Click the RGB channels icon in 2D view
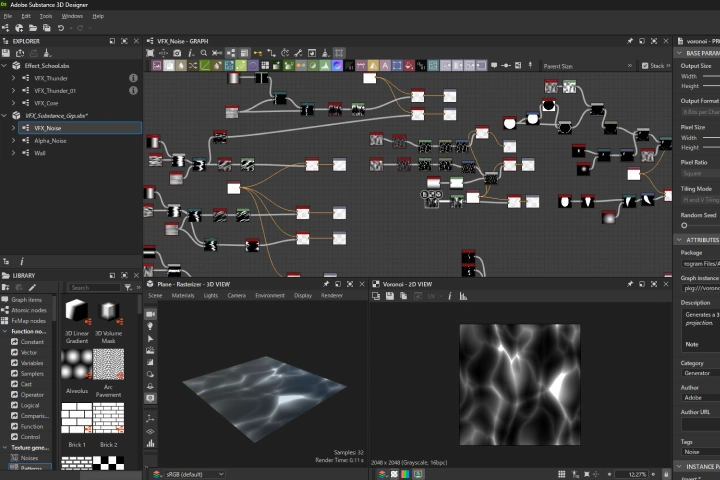 tap(405, 474)
